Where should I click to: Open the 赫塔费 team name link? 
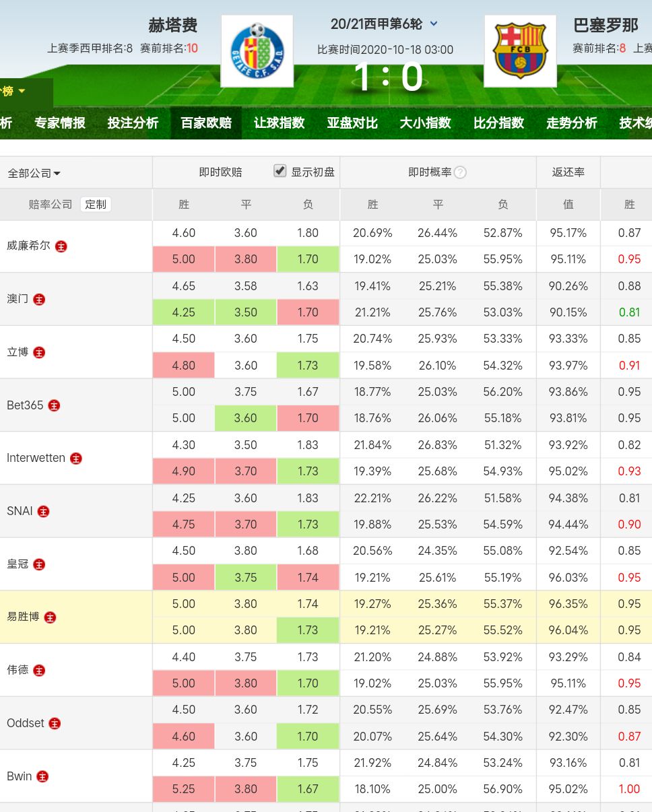pyautogui.click(x=173, y=26)
